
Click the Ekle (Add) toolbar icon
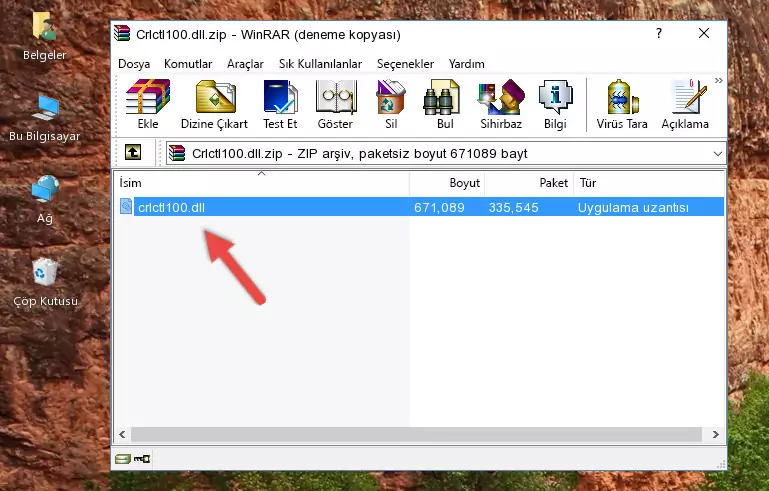tap(148, 97)
